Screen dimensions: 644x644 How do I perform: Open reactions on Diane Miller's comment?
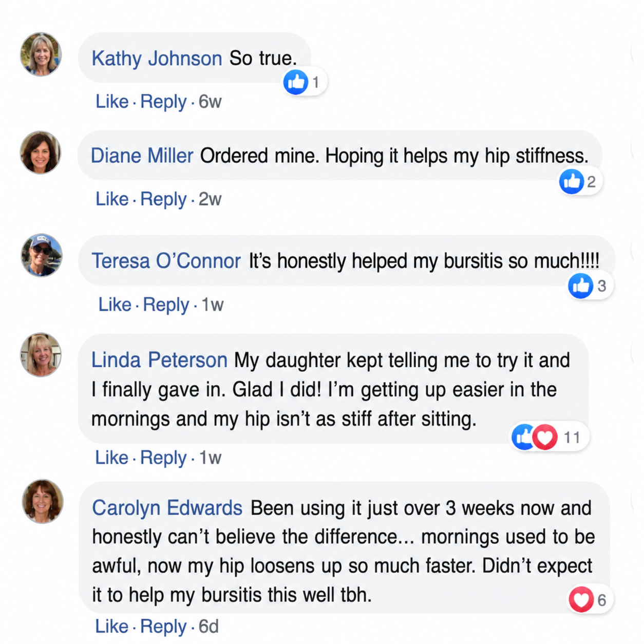pyautogui.click(x=580, y=181)
